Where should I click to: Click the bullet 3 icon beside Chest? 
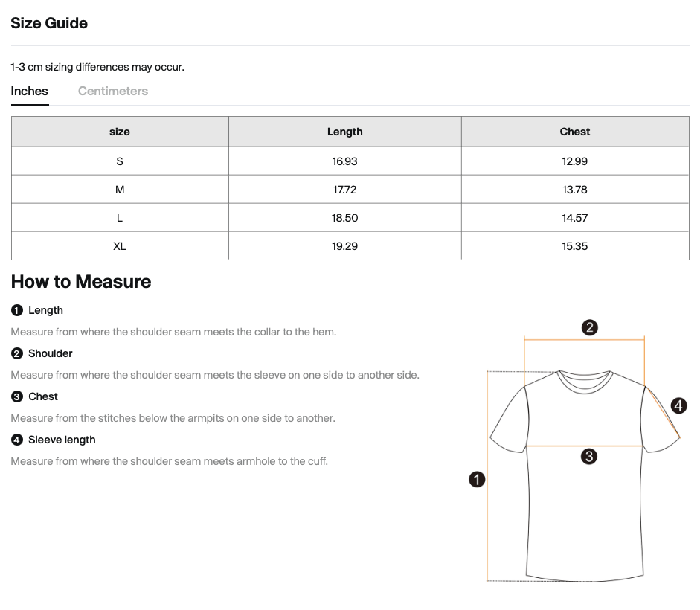[17, 396]
